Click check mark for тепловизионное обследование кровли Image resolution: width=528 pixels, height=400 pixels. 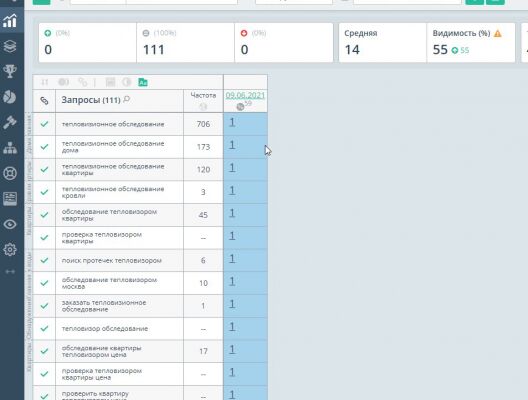click(x=44, y=192)
